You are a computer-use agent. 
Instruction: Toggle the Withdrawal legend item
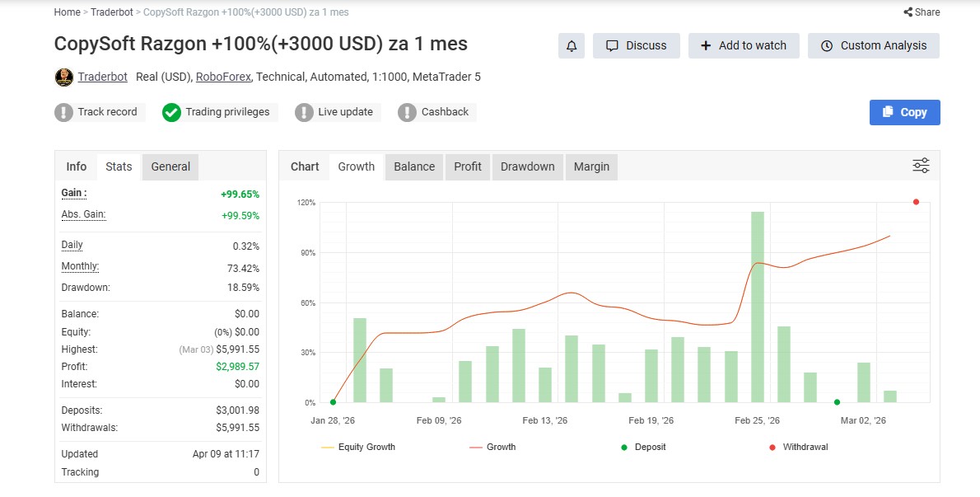798,447
